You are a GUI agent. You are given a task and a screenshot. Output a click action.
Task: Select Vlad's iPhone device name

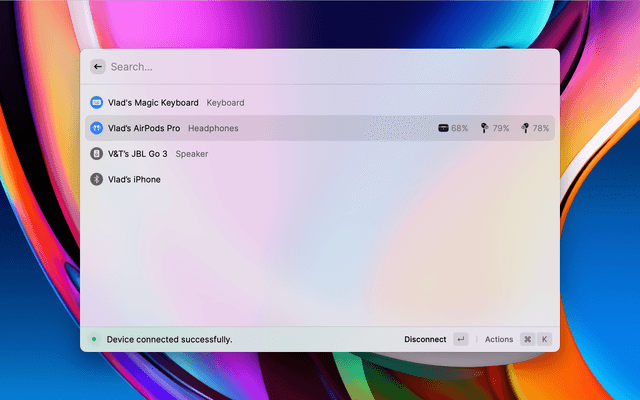[134, 180]
